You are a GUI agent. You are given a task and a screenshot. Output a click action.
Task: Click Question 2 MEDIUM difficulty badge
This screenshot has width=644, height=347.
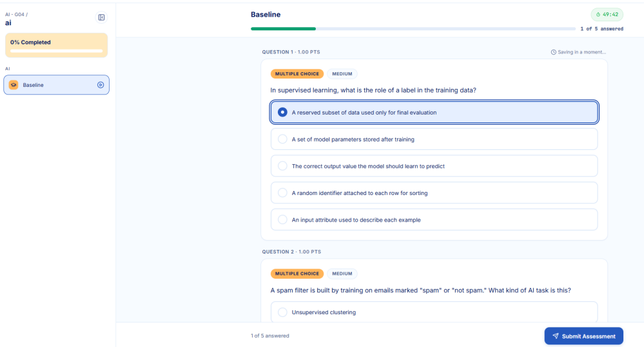pos(342,274)
